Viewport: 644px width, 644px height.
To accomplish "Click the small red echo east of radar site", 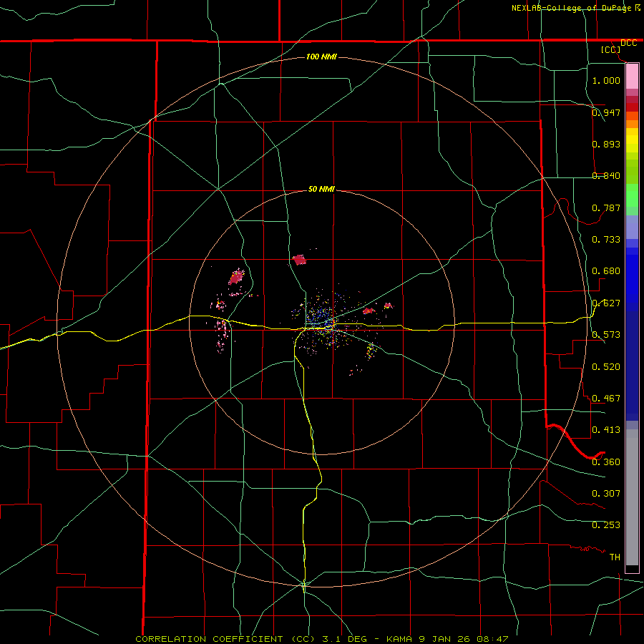I will click(368, 311).
